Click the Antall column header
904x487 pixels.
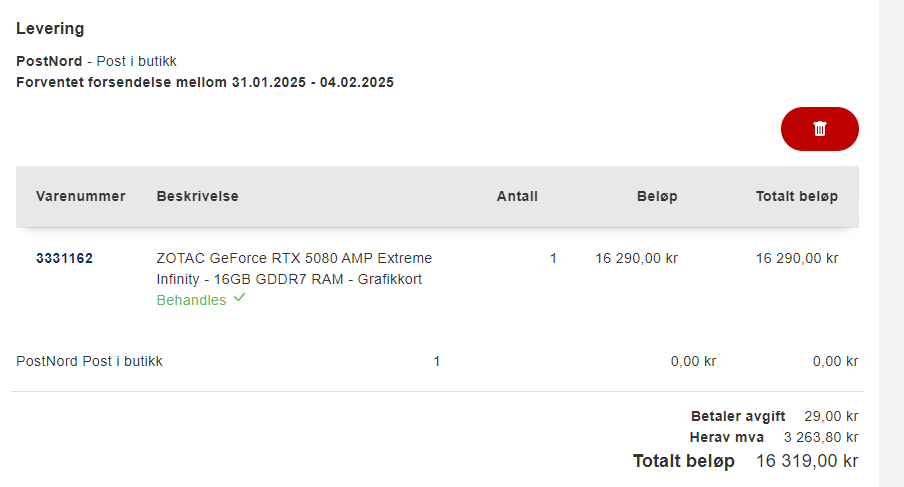pyautogui.click(x=517, y=197)
